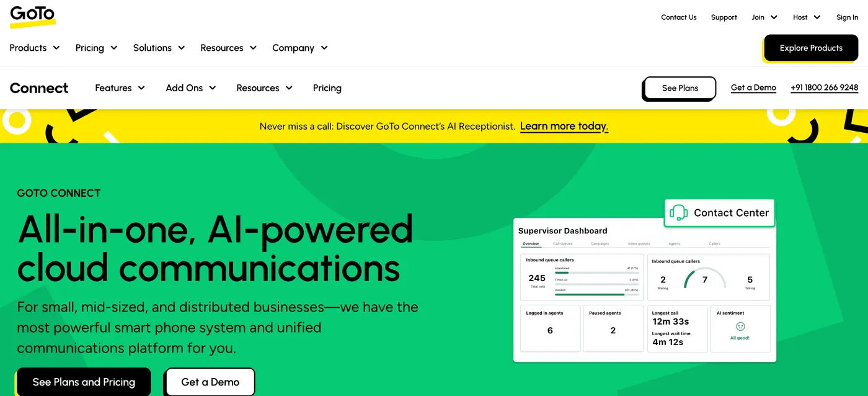Click the Explore Products button
This screenshot has height=396, width=868.
pos(811,48)
